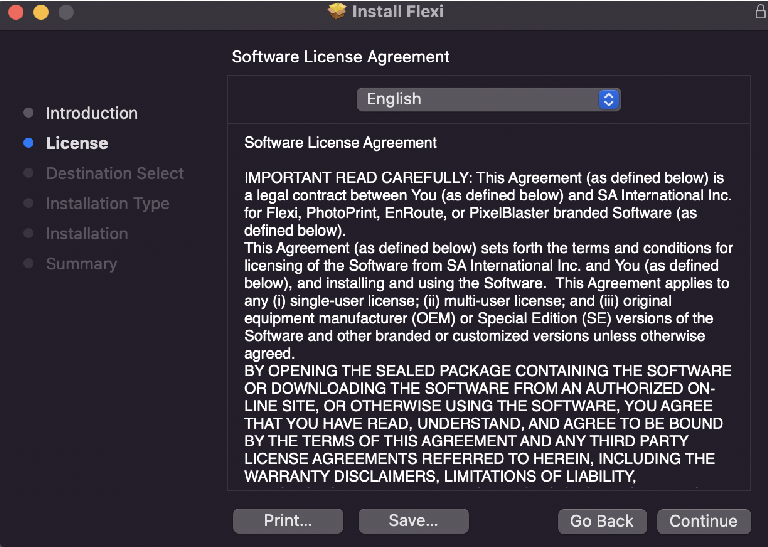Click the Summary step in the sidebar
This screenshot has width=768, height=547.
coord(81,264)
